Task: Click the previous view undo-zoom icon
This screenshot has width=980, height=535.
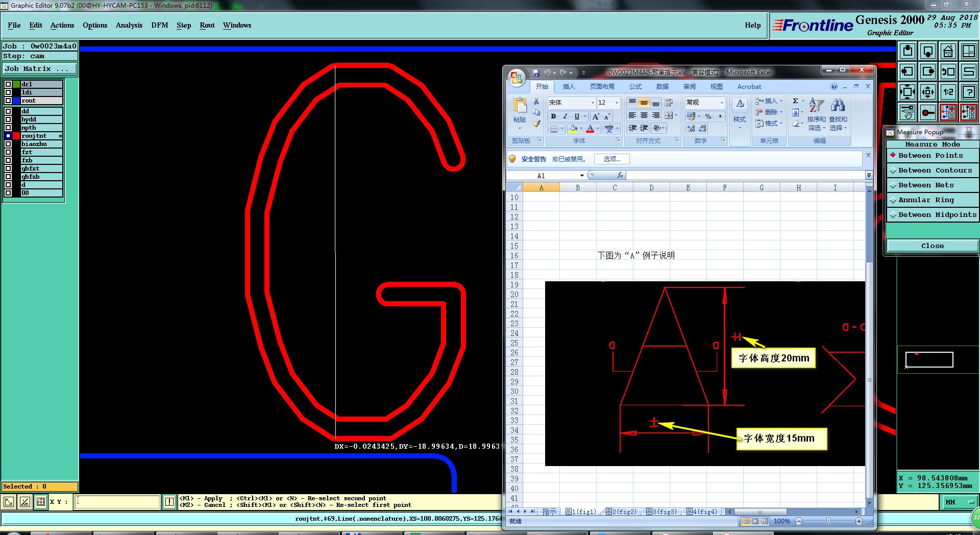Action: pyautogui.click(x=948, y=71)
